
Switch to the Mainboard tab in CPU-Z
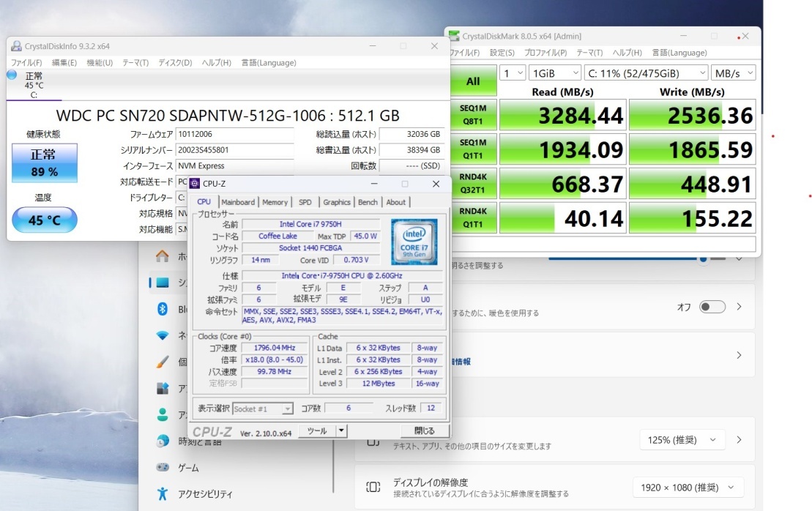(238, 202)
